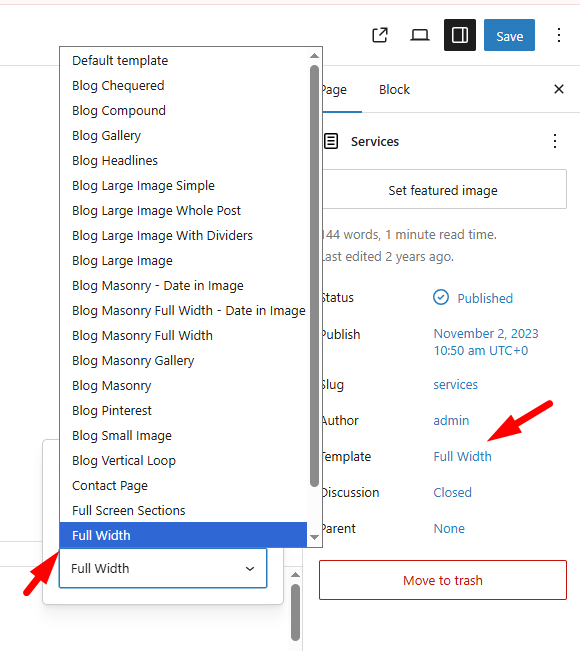This screenshot has width=580, height=651.
Task: Switch to the Block tab
Action: 394,90
